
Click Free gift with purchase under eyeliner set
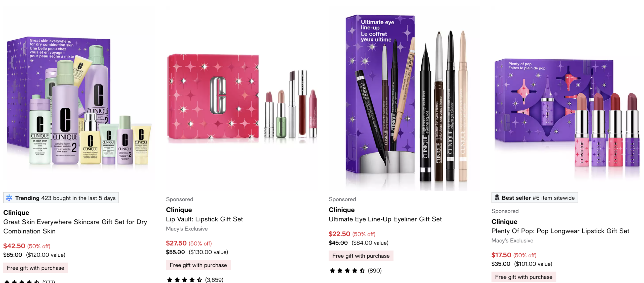(361, 256)
